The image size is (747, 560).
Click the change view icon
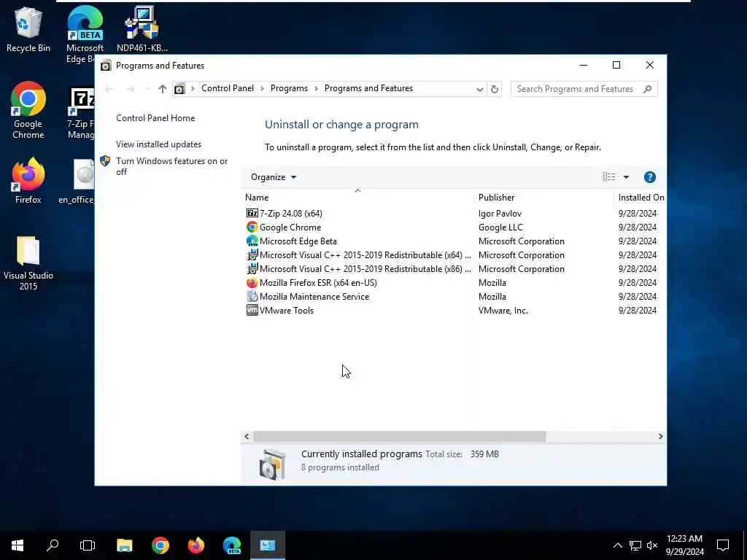[609, 177]
